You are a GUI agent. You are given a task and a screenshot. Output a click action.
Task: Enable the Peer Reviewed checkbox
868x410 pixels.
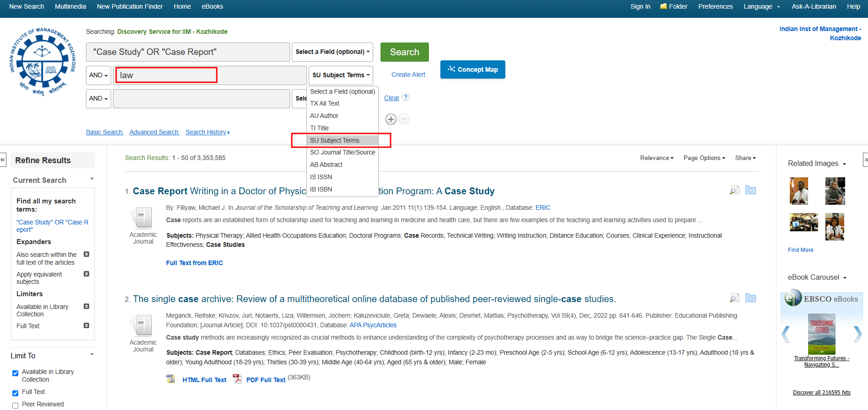16,405
